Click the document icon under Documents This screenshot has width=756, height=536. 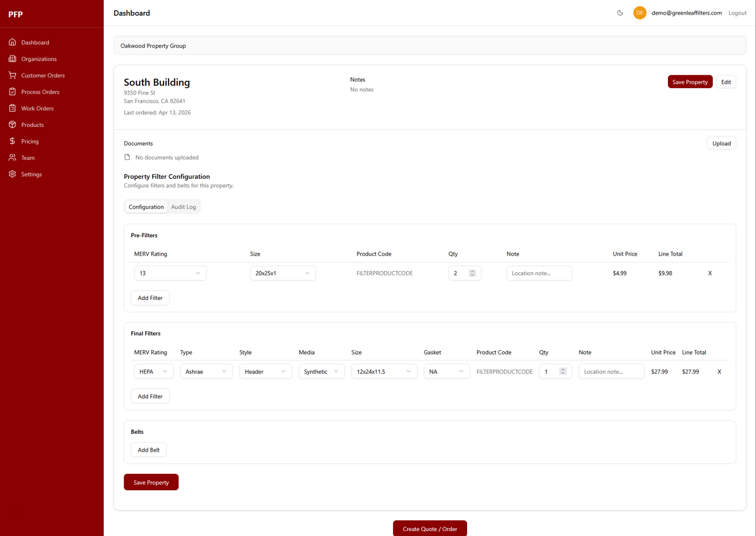[x=127, y=157]
